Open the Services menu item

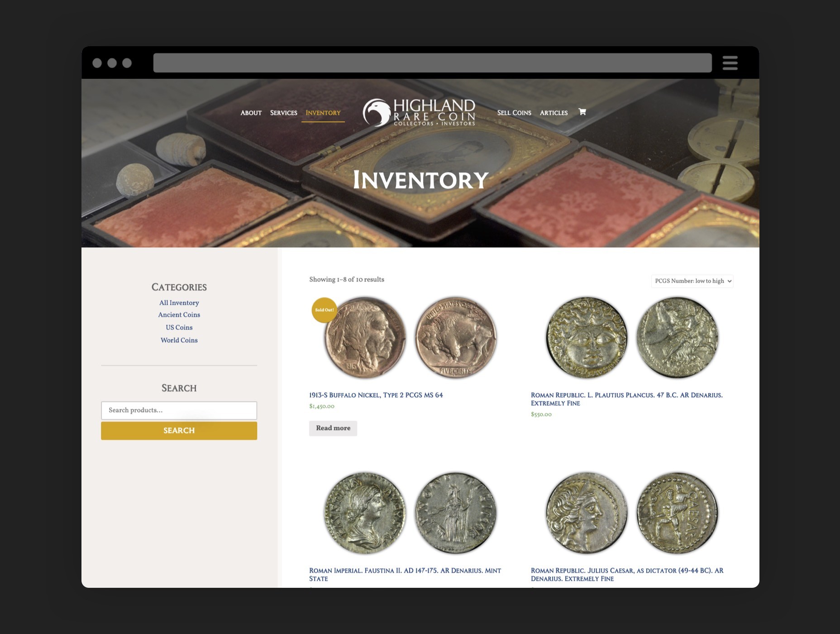pyautogui.click(x=284, y=113)
